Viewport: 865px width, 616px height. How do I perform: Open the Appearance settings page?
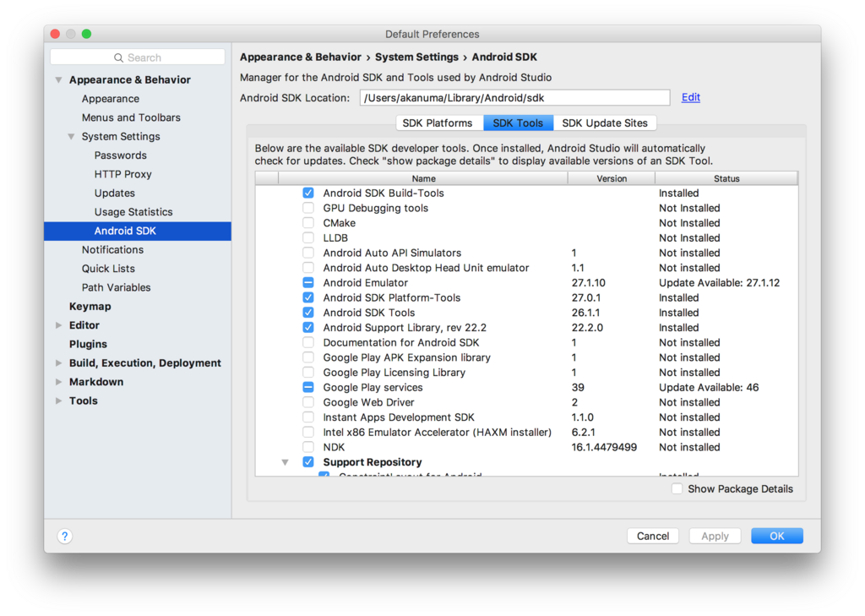(x=111, y=99)
